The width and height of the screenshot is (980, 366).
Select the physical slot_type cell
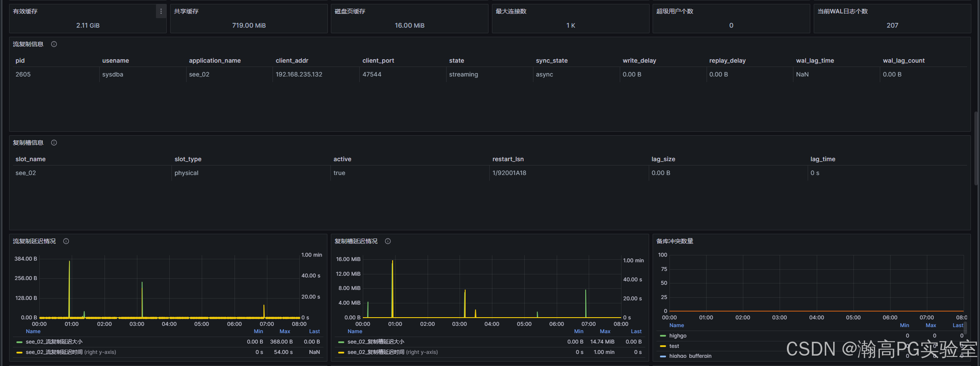pyautogui.click(x=186, y=173)
